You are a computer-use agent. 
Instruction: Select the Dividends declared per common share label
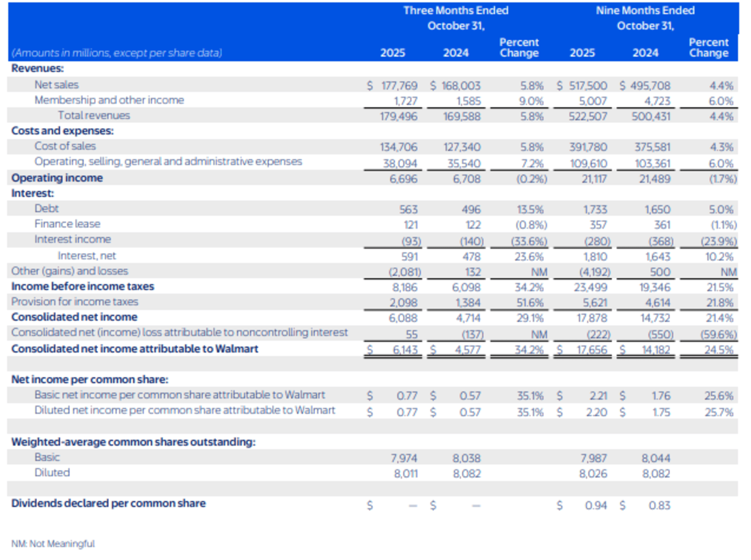click(x=108, y=503)
